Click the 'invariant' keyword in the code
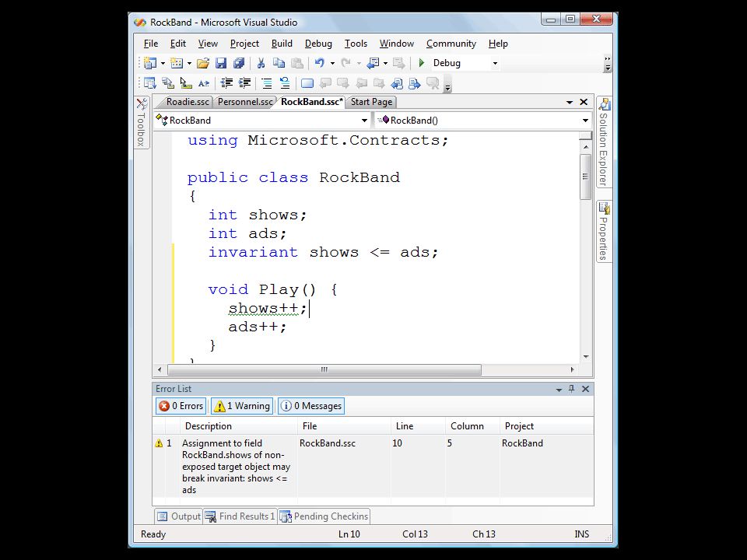Screen dimensions: 747x560 [x=253, y=252]
